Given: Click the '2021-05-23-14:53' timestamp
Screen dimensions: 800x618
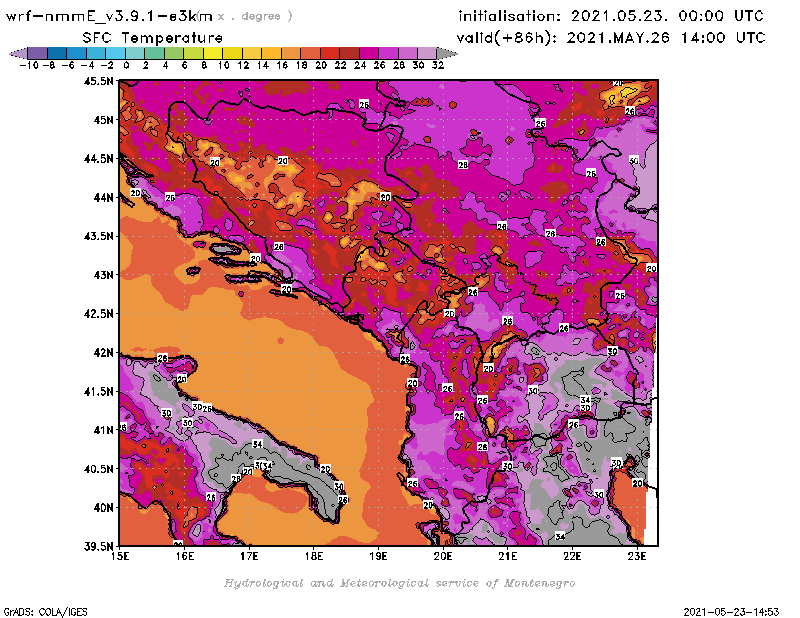Looking at the screenshot, I should click(731, 612).
